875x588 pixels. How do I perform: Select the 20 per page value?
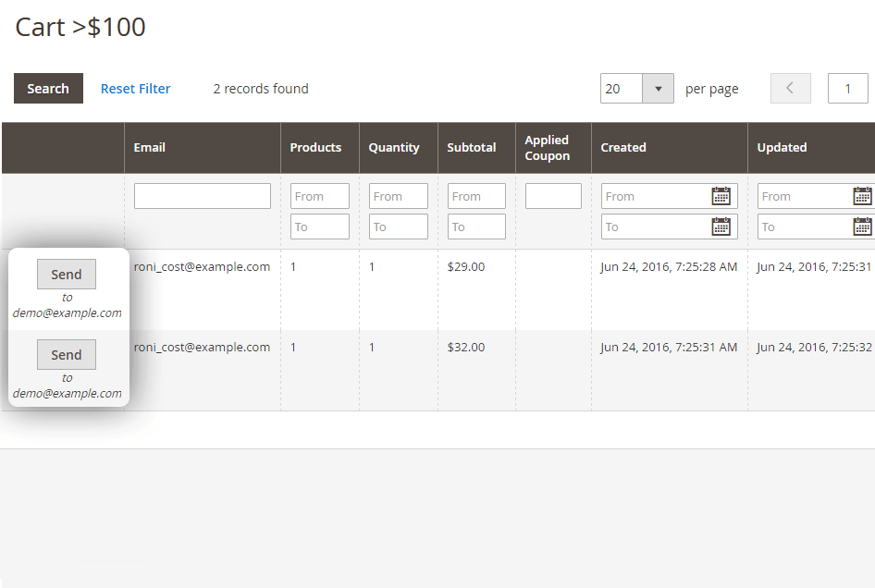click(x=621, y=88)
